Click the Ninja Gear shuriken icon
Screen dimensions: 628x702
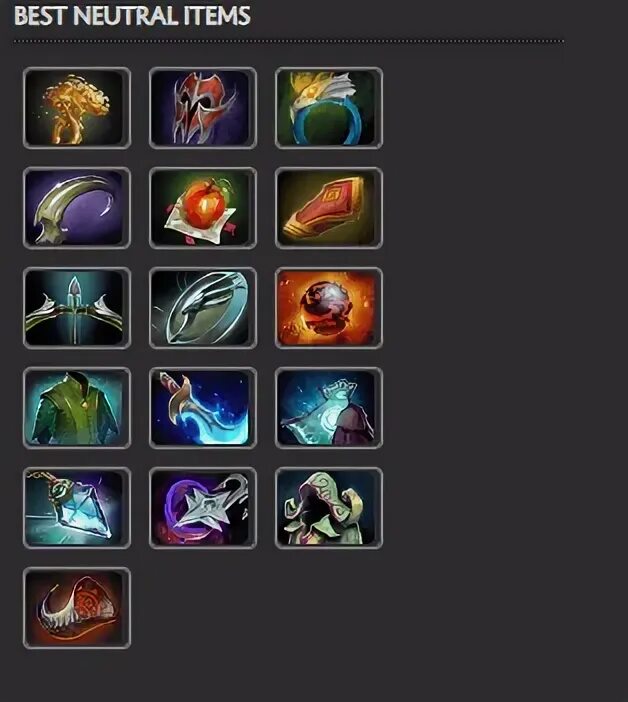click(203, 508)
